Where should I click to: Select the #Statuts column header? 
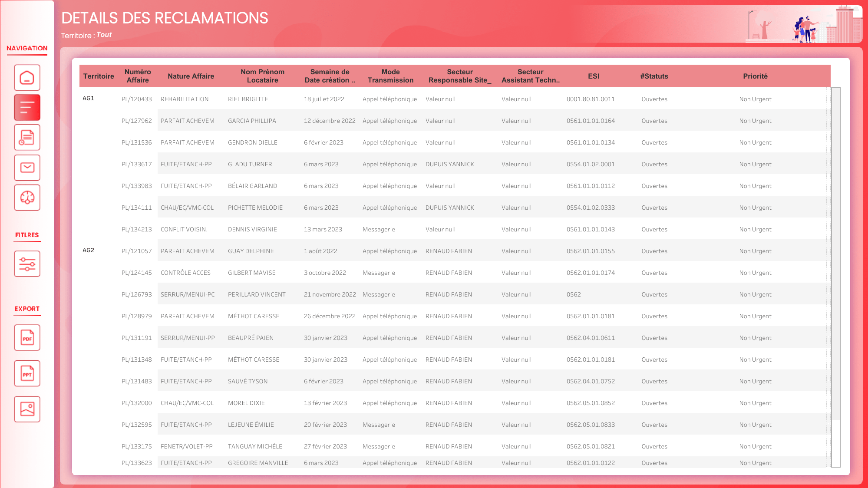(654, 76)
